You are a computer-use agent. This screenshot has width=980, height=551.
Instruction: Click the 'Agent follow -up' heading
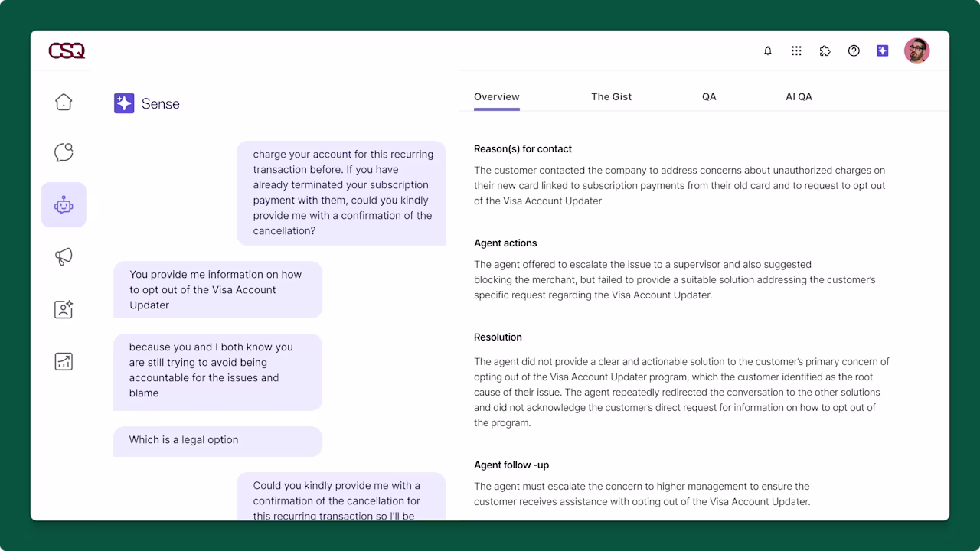pos(511,465)
